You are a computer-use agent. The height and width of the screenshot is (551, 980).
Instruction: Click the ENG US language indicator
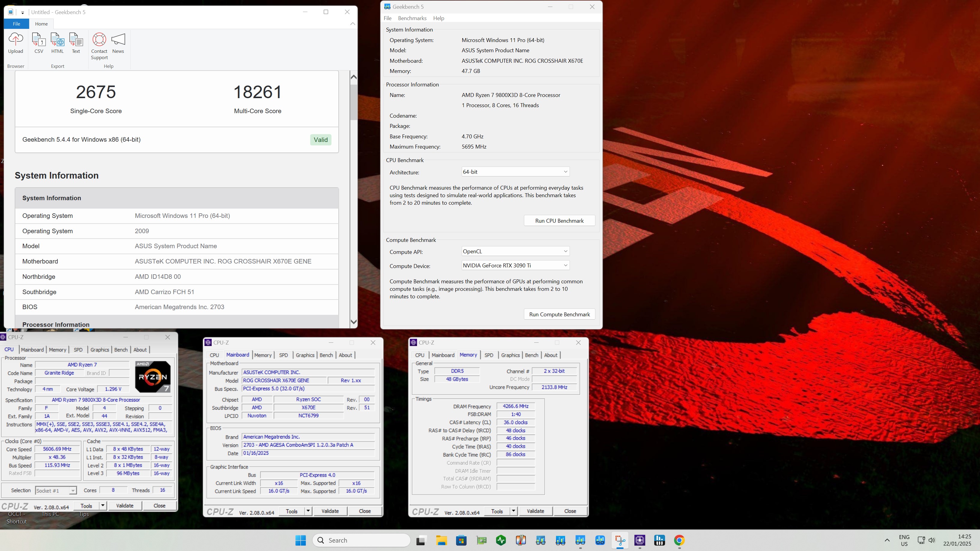click(x=904, y=540)
